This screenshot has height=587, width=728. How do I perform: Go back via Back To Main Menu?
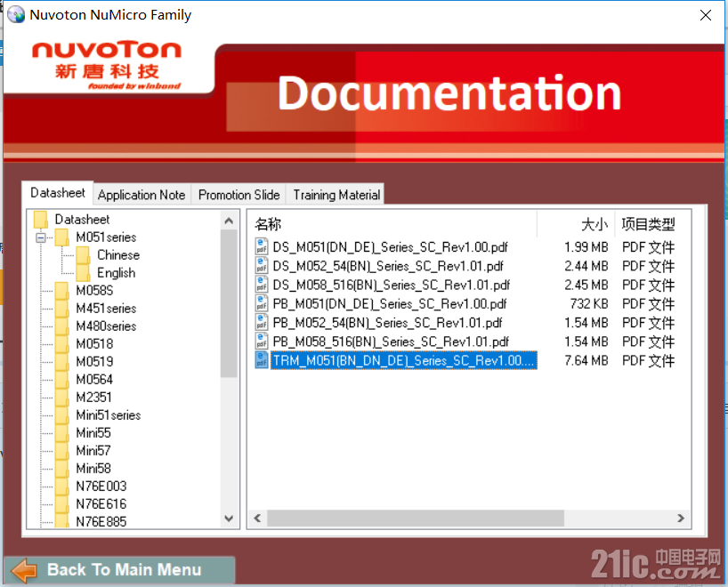click(119, 570)
